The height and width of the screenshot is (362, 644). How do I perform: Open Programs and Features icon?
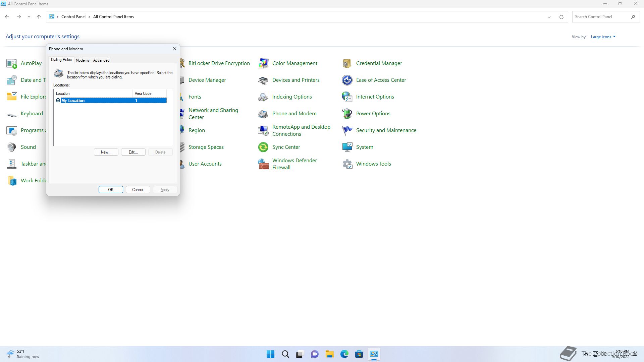point(12,130)
